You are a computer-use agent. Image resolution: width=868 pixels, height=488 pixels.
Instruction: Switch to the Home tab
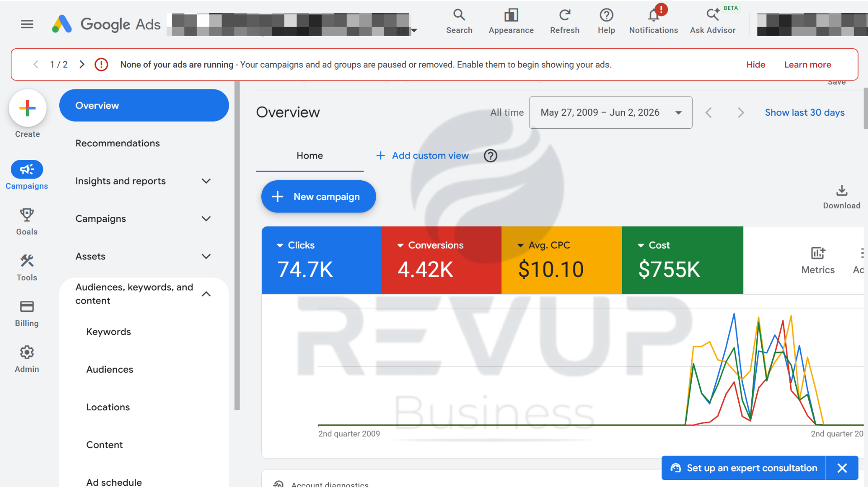310,155
